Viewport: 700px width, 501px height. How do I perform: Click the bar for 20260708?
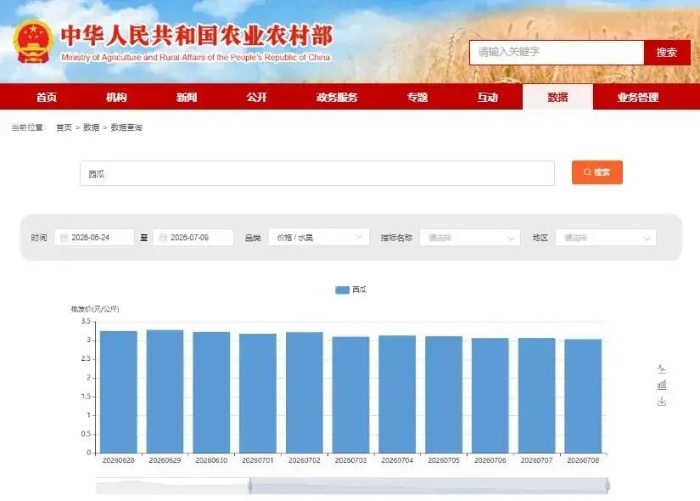[x=583, y=396]
